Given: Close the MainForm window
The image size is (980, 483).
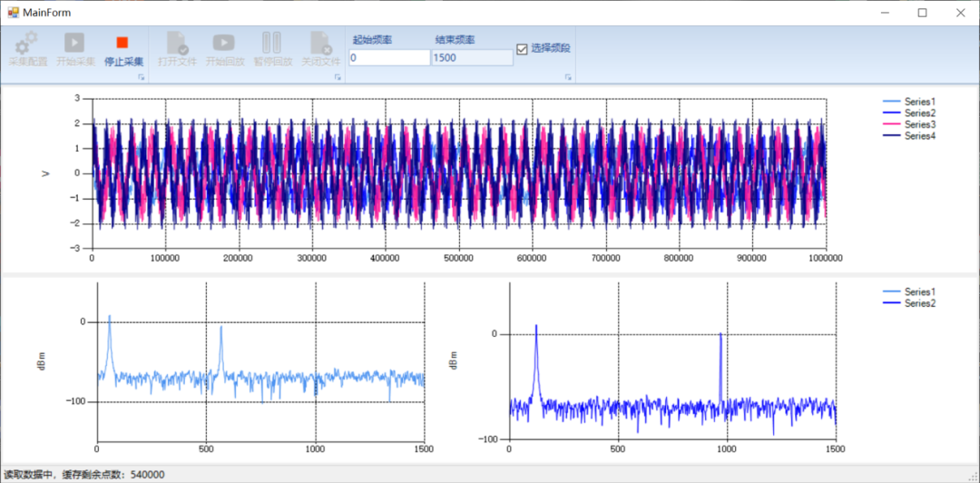Looking at the screenshot, I should [x=961, y=13].
